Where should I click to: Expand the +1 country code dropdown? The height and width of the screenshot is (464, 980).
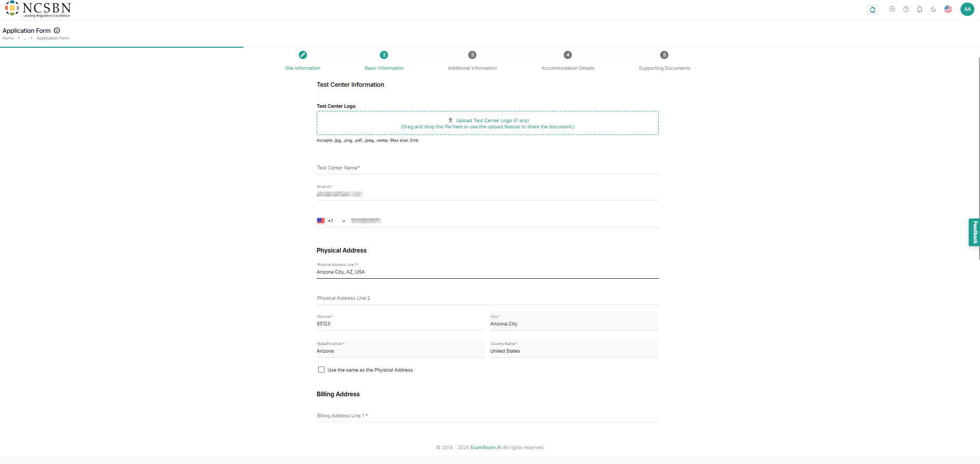coord(343,221)
